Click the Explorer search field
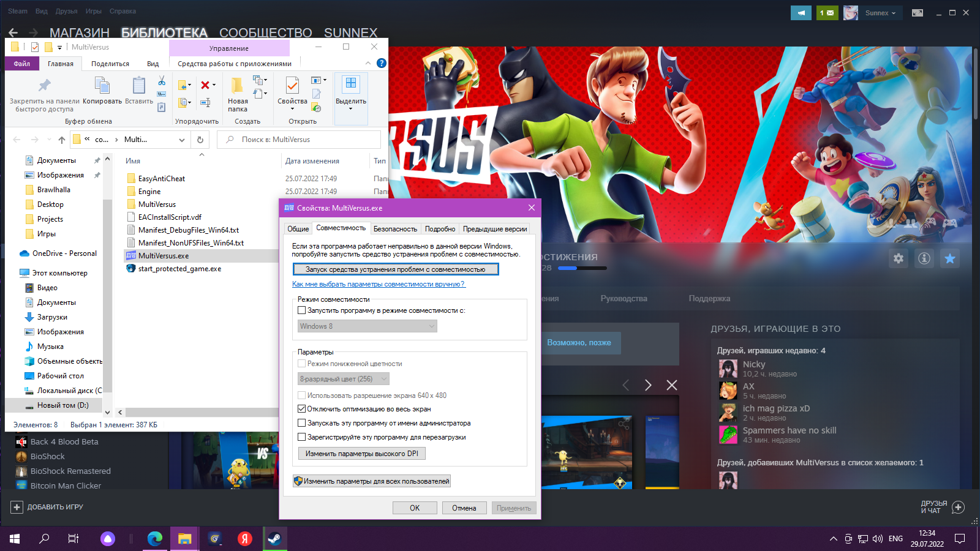This screenshot has width=980, height=551. pyautogui.click(x=299, y=140)
